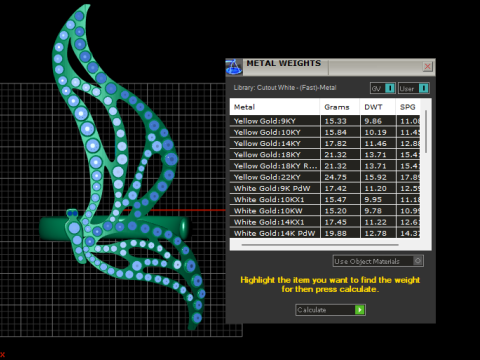480x360 pixels.
Task: Click the 9.86 DWT value
Action: (373, 121)
